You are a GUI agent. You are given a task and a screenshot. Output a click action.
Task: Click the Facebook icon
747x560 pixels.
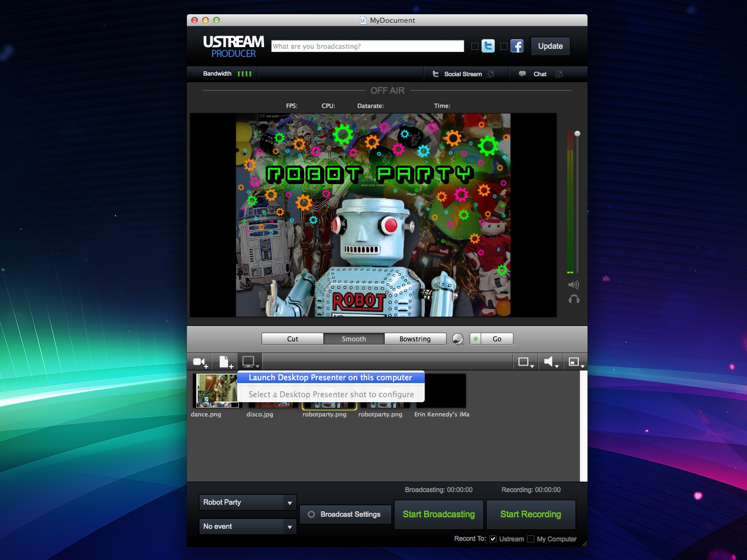click(x=517, y=46)
